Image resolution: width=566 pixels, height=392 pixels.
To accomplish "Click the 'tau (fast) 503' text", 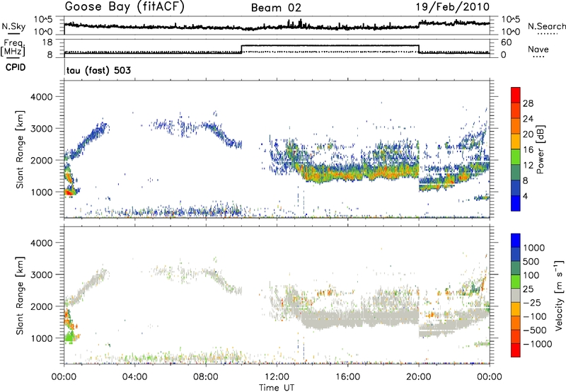I will tap(98, 70).
